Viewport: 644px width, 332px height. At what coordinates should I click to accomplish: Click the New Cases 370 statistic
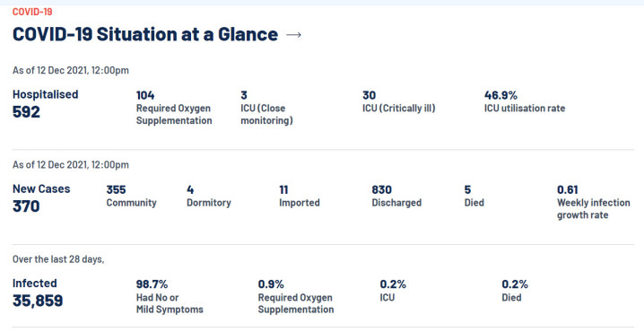[x=41, y=198]
